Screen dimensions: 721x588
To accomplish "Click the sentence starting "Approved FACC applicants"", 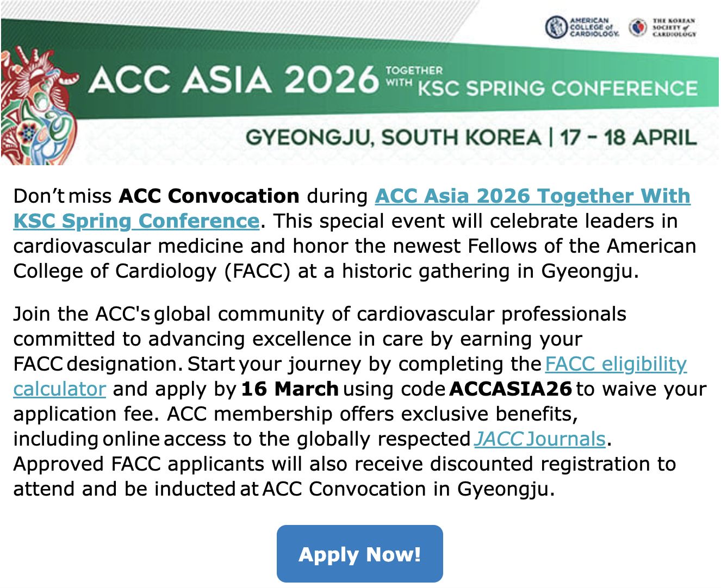I will [344, 464].
